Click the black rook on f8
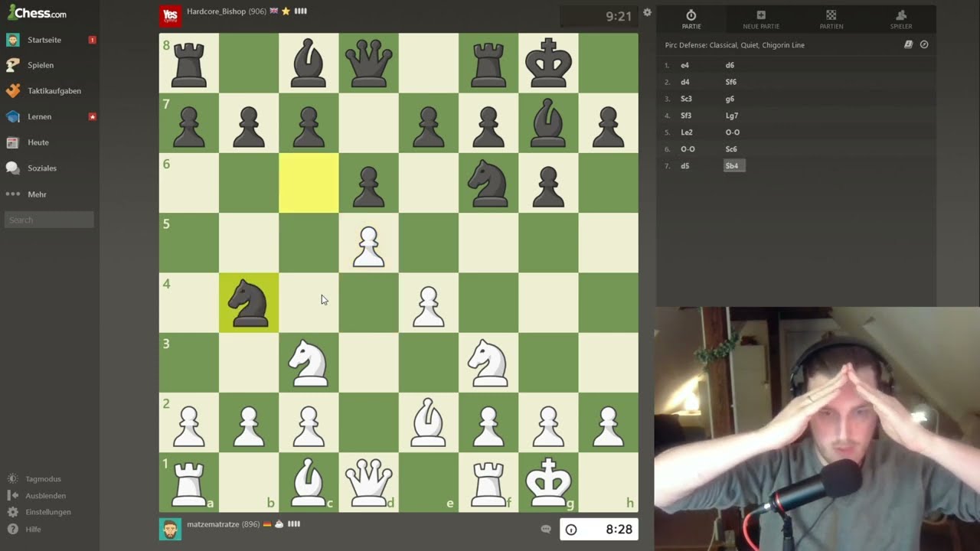This screenshot has height=551, width=980. coord(488,64)
